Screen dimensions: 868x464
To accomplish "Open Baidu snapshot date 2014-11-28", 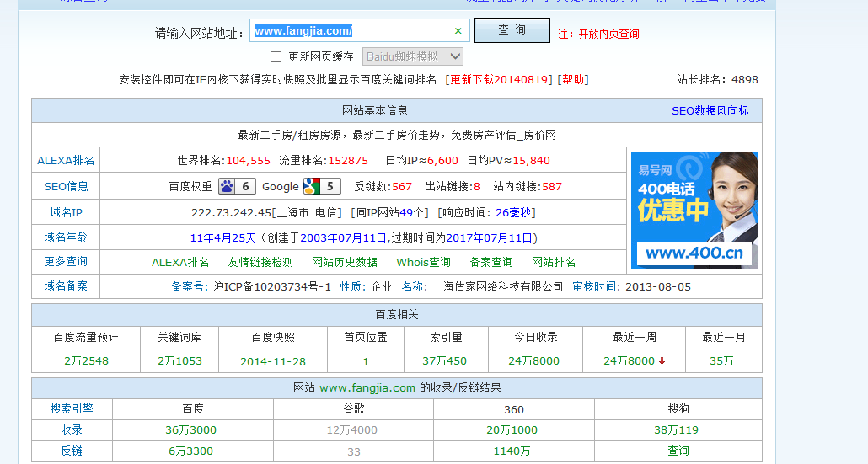I will [x=273, y=362].
